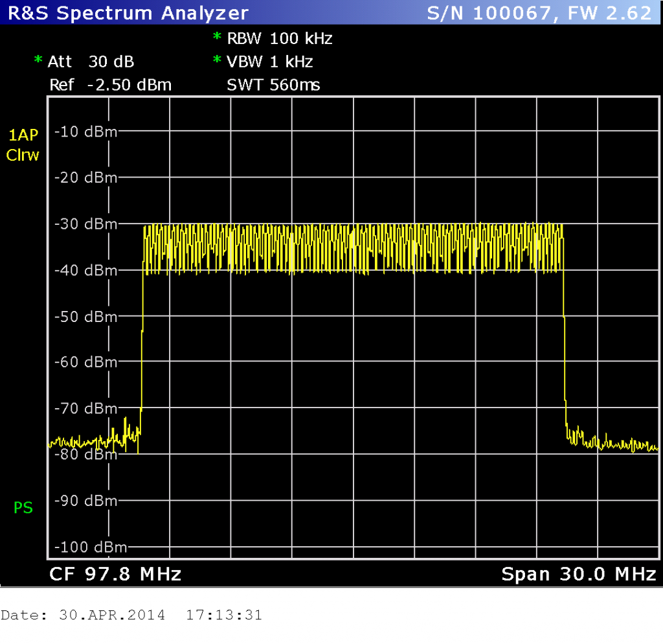This screenshot has width=663, height=644.
Task: Select the 1AP trace mode indicator
Action: [23, 135]
